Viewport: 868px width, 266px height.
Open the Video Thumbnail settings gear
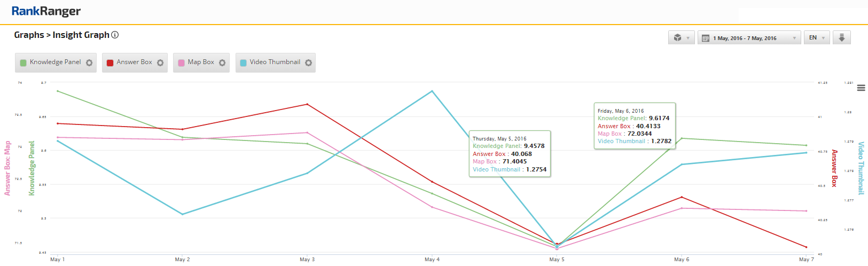point(309,62)
